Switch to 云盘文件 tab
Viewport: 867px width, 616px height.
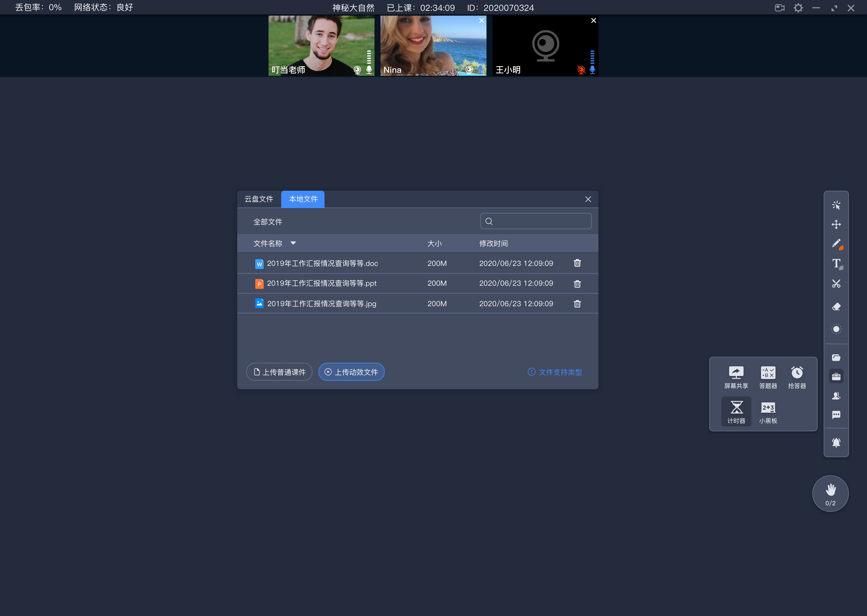coord(259,199)
